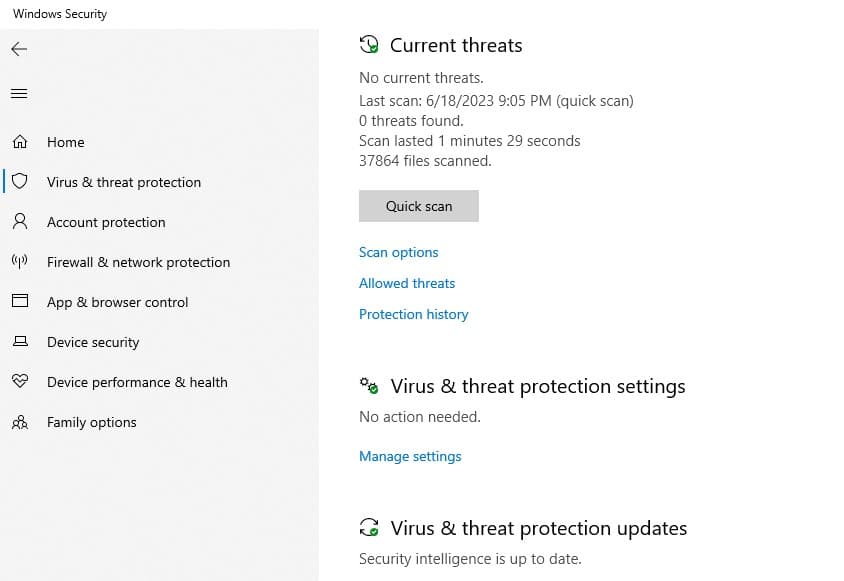Image resolution: width=844 pixels, height=581 pixels.
Task: Click the Device security laptop icon
Action: [19, 342]
